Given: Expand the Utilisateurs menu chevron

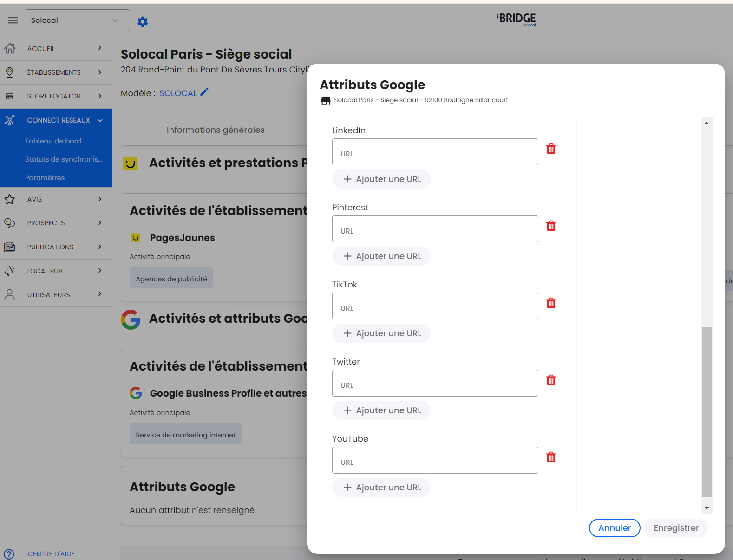Looking at the screenshot, I should (x=100, y=293).
